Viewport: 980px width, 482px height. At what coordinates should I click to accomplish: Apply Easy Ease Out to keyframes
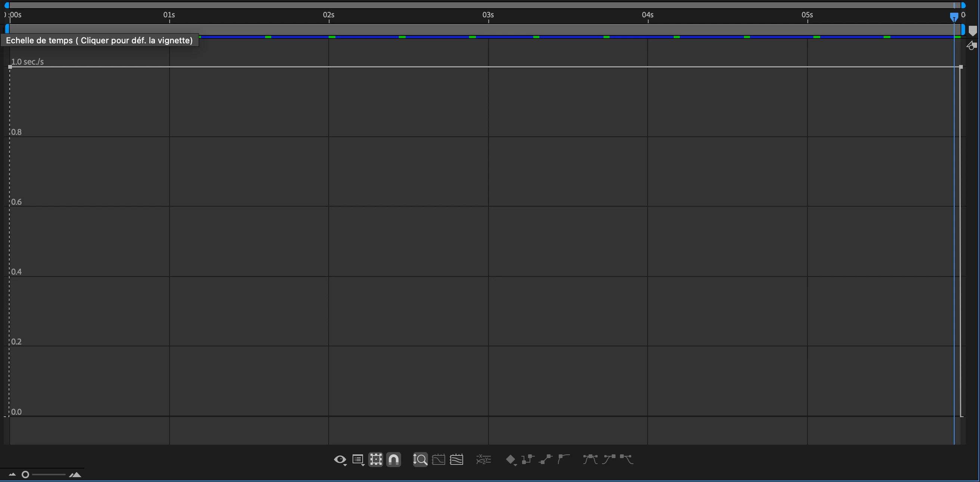coord(626,460)
